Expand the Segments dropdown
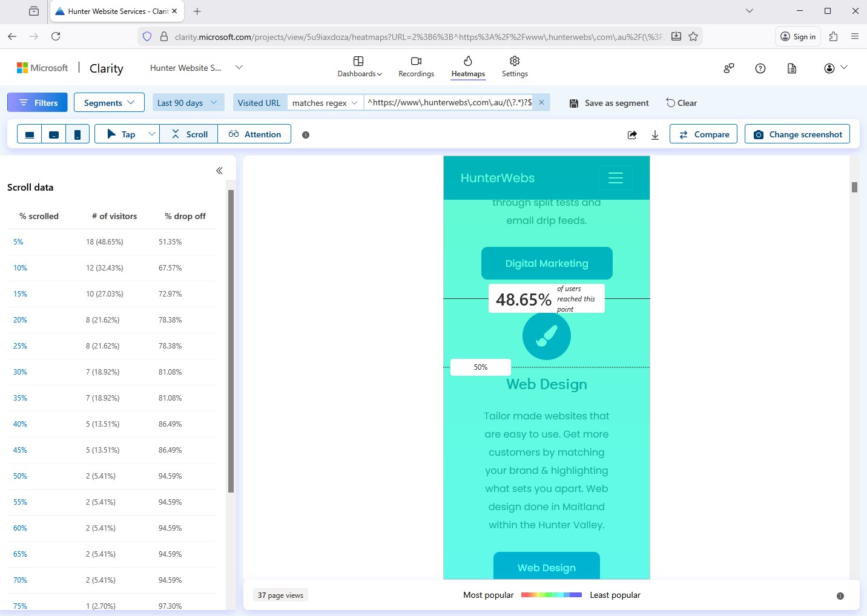867x616 pixels. coord(109,103)
